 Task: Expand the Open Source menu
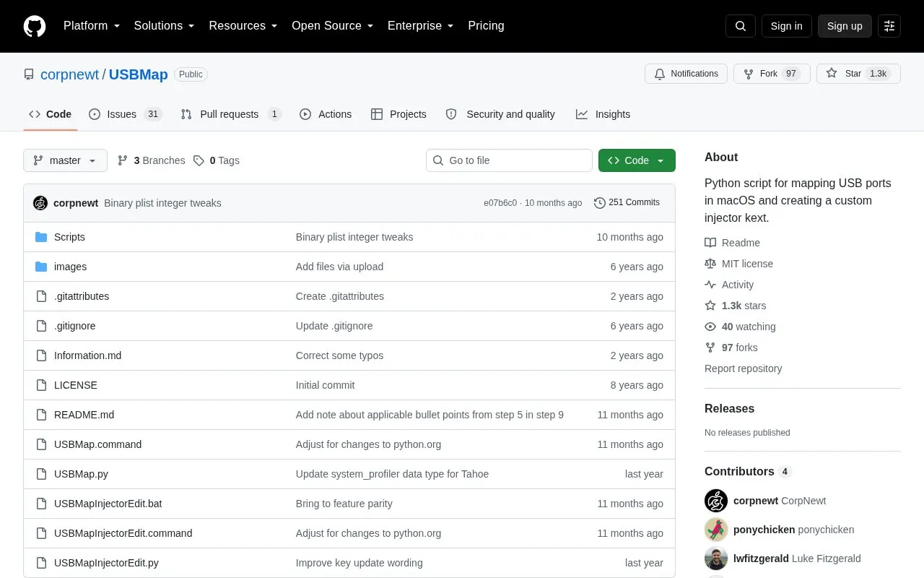332,26
